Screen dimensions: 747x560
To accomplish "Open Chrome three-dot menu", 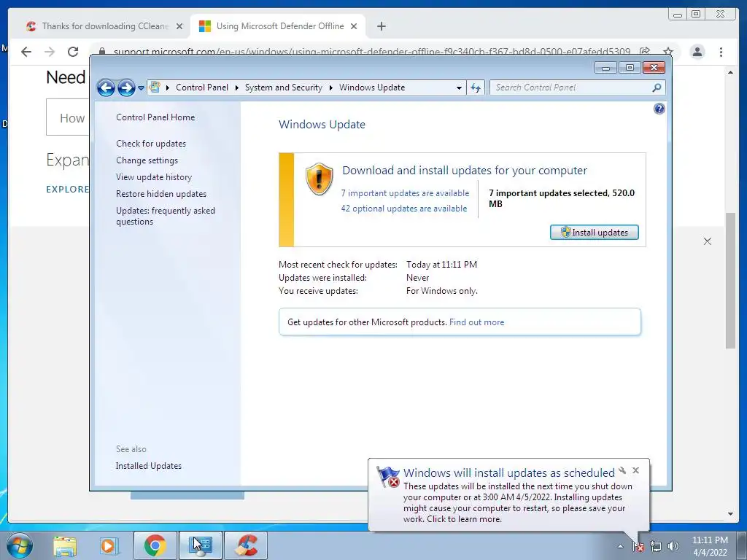I will coord(721,52).
